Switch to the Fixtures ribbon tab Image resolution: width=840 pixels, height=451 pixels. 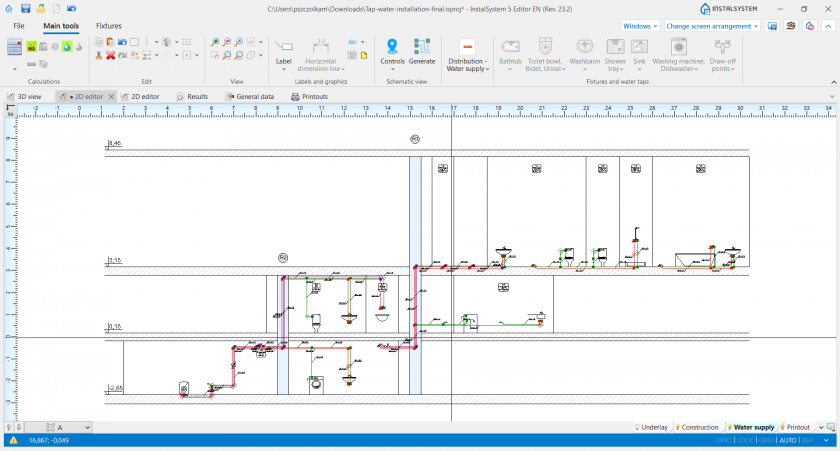coord(109,25)
